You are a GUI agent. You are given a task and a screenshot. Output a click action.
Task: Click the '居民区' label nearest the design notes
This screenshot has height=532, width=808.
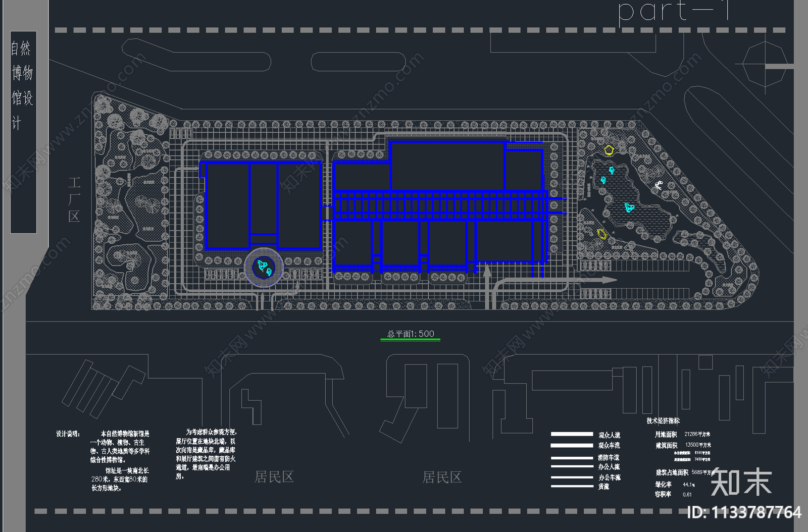tap(274, 477)
